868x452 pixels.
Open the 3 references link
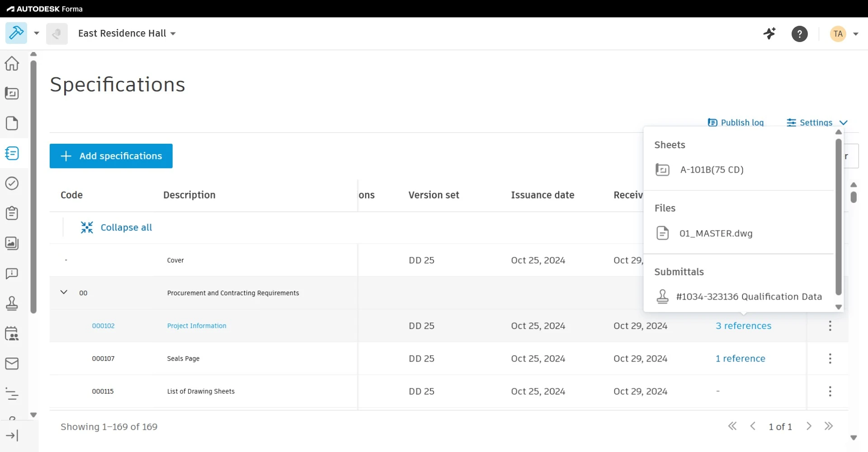click(x=744, y=326)
